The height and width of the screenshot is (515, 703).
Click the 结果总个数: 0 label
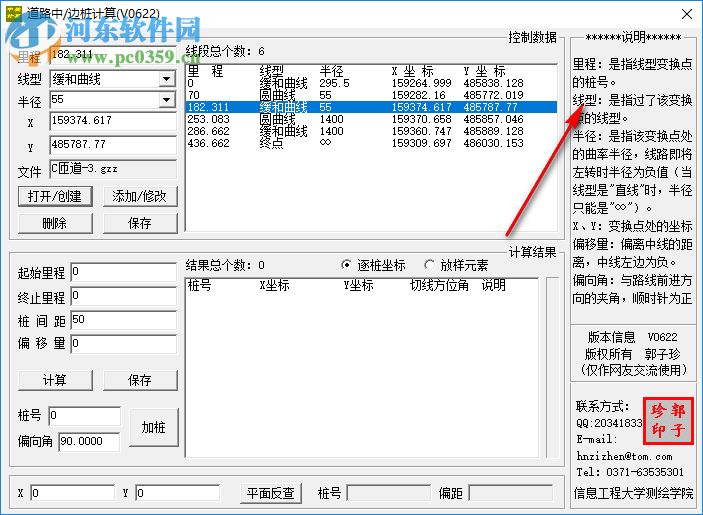(x=225, y=265)
